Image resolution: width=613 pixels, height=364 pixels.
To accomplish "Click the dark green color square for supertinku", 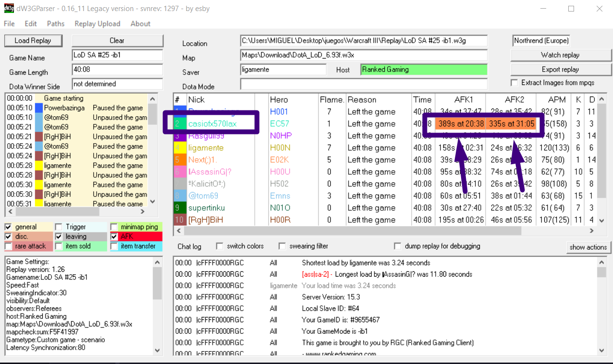I will 179,208.
